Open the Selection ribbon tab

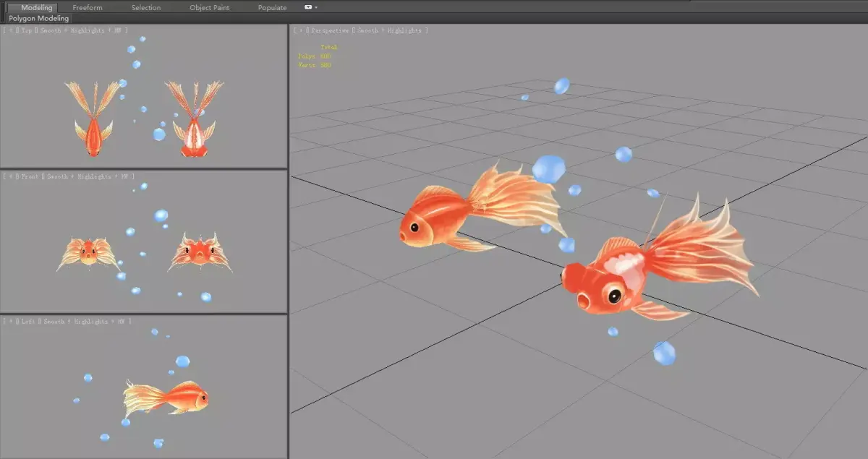click(146, 7)
